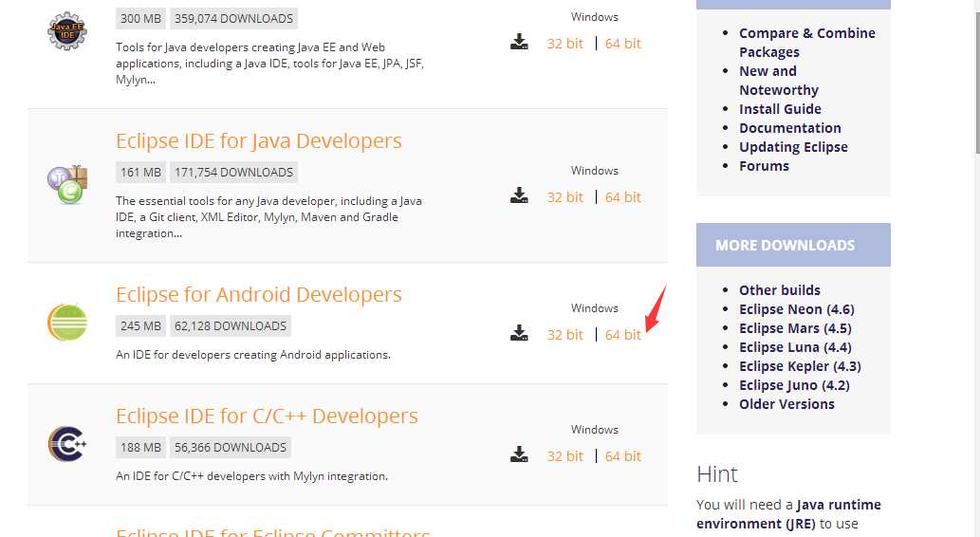This screenshot has height=537, width=980.
Task: Download 64 bit Eclipse IDE for C/C++ Developers
Action: 622,455
